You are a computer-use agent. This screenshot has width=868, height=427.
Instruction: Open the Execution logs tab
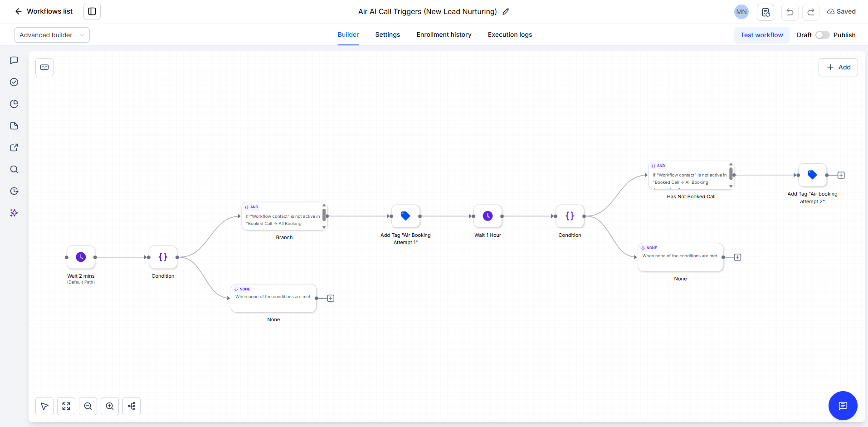tap(510, 34)
